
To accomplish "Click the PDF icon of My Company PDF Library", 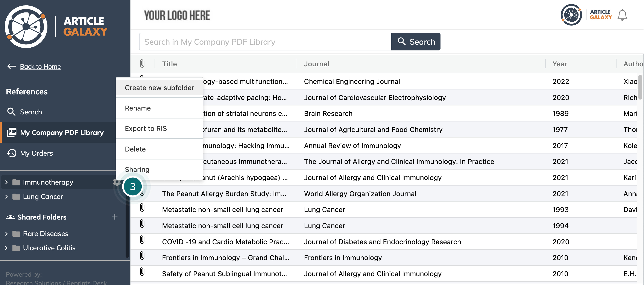I will click(x=12, y=132).
